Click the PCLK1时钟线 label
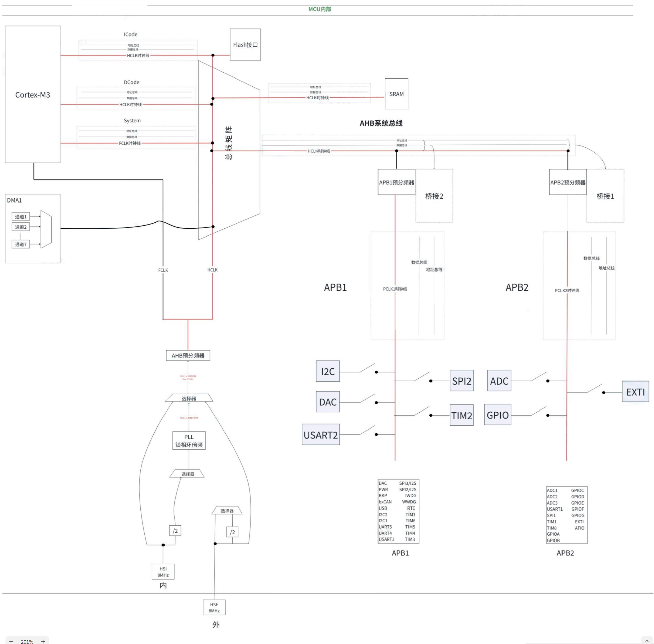Image resolution: width=654 pixels, height=644 pixels. [x=395, y=289]
